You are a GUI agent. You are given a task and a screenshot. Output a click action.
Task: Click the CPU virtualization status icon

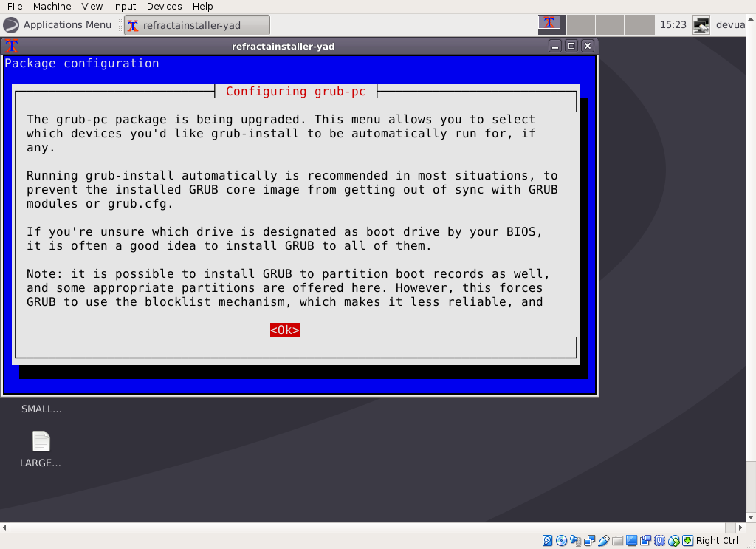pos(659,541)
